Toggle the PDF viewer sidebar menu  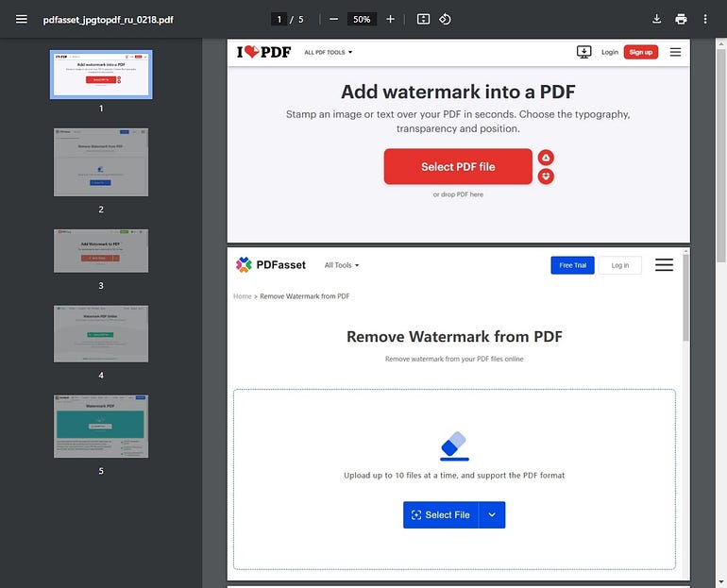point(22,20)
